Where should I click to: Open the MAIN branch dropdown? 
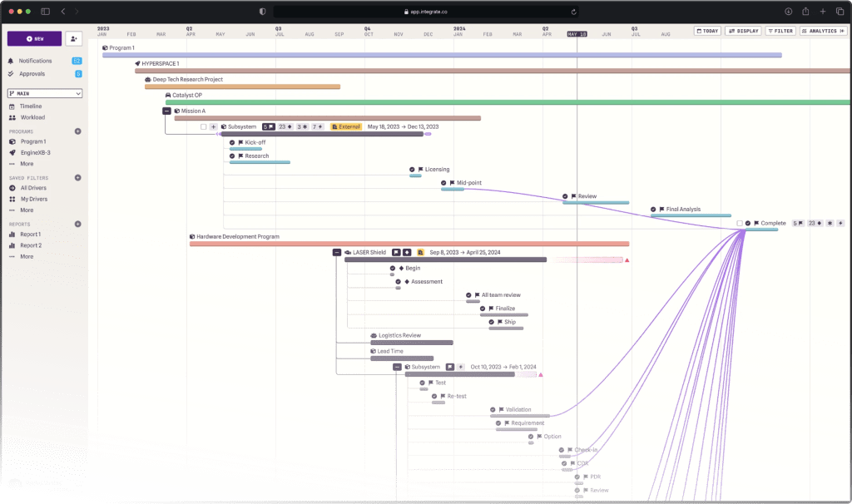(x=45, y=94)
